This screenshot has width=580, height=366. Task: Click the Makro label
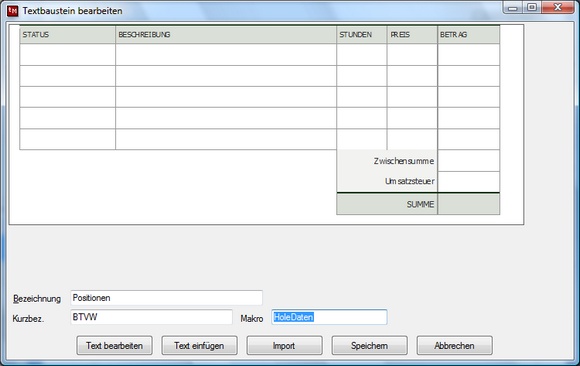click(x=252, y=319)
